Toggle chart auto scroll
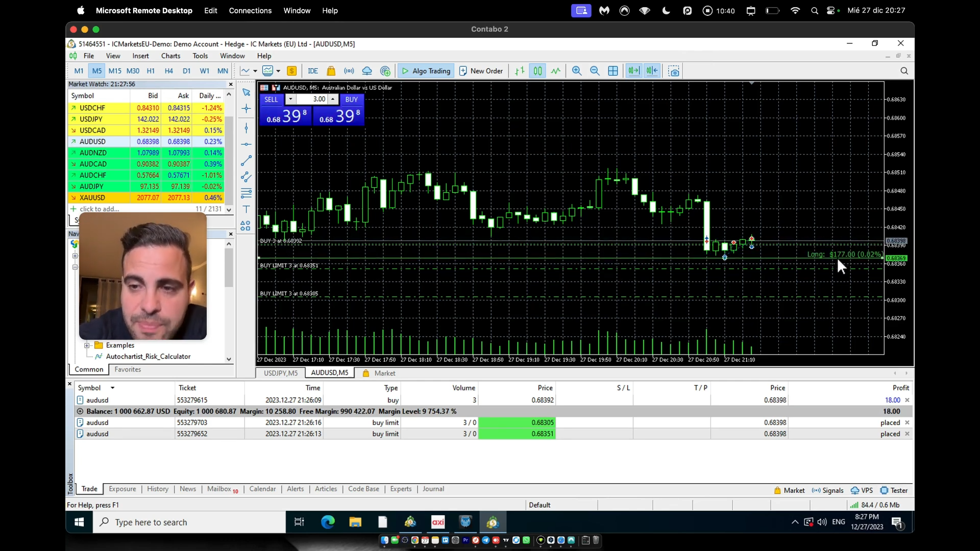 click(x=633, y=71)
